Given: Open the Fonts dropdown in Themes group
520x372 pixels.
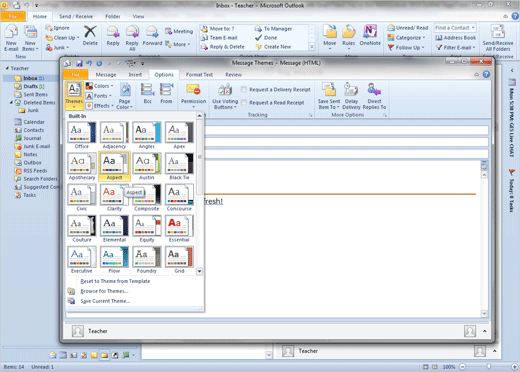Looking at the screenshot, I should pos(98,96).
